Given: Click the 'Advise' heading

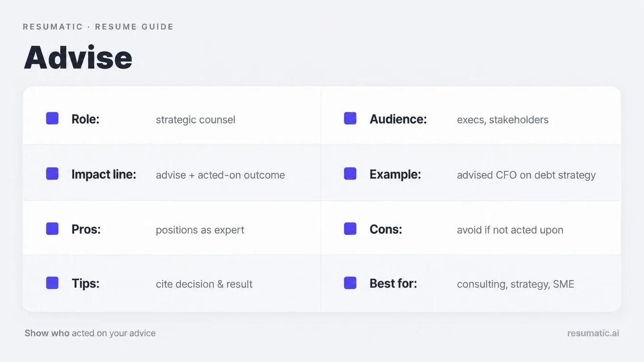Looking at the screenshot, I should 78,57.
